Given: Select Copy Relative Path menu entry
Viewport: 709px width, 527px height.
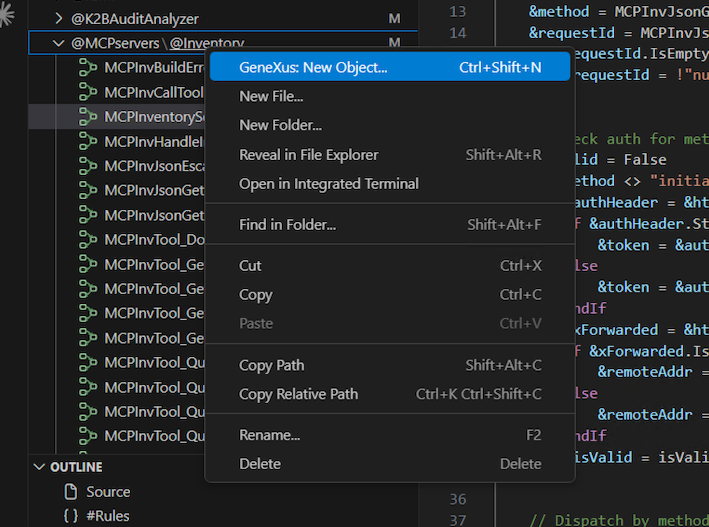Looking at the screenshot, I should tap(298, 394).
